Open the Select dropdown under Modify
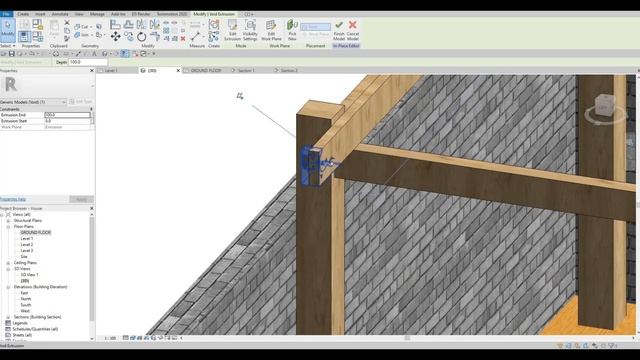This screenshot has height=360, width=640. pos(8,46)
